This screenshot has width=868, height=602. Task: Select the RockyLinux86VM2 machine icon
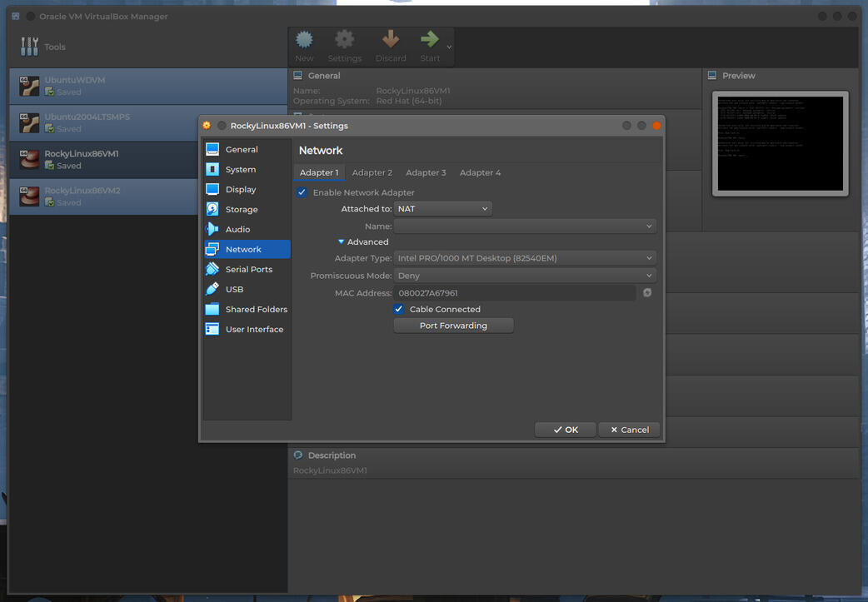point(29,197)
